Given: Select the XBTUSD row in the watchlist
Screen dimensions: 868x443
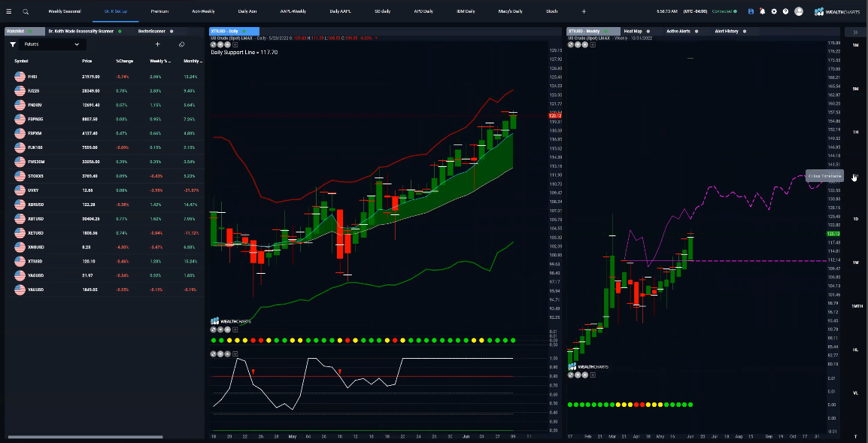Looking at the screenshot, I should click(x=105, y=219).
